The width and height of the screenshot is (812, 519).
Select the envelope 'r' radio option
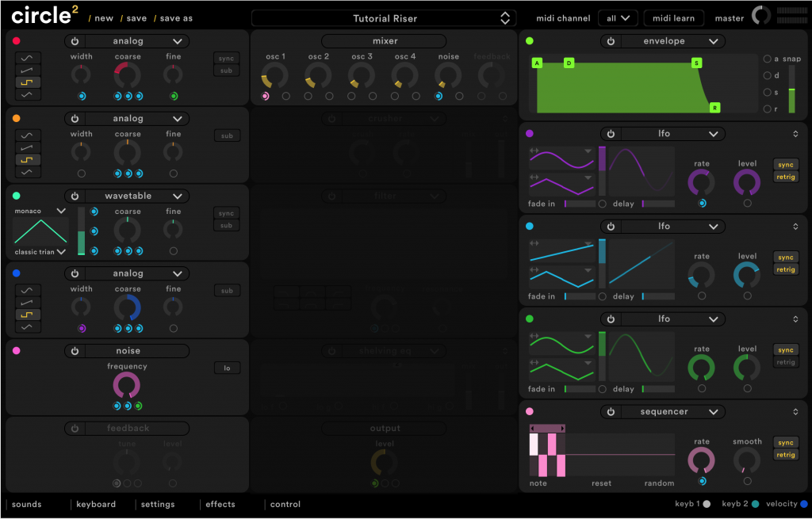pos(768,109)
